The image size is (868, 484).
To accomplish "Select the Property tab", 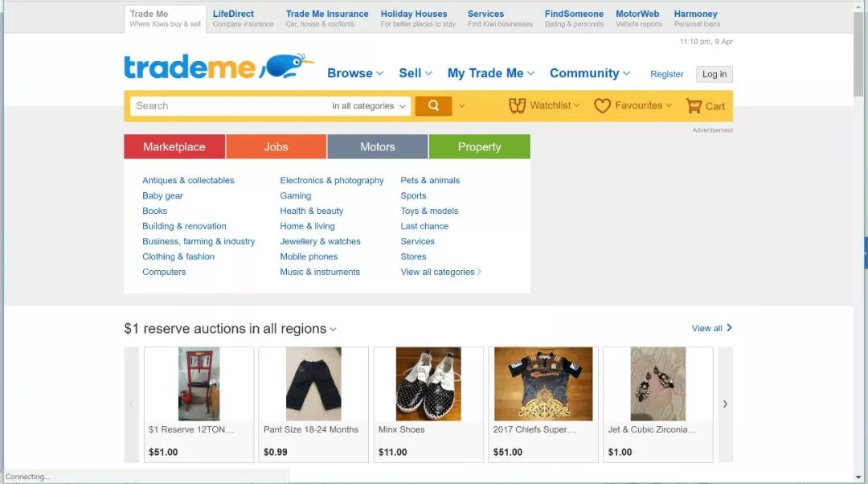I will coord(479,147).
